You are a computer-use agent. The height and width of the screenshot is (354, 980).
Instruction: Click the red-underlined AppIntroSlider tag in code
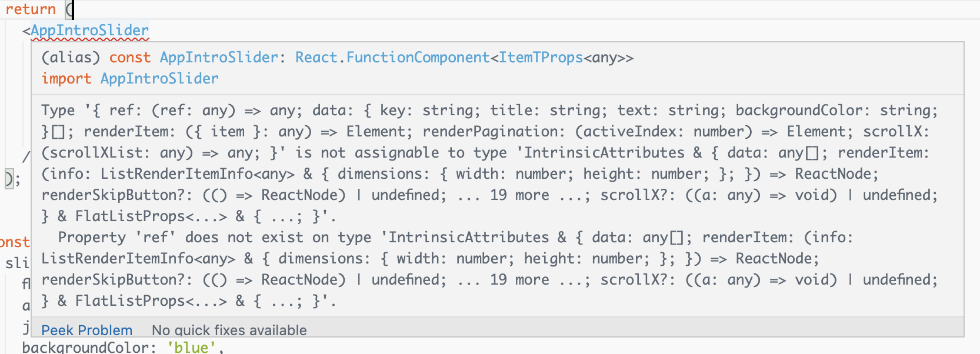click(x=89, y=30)
